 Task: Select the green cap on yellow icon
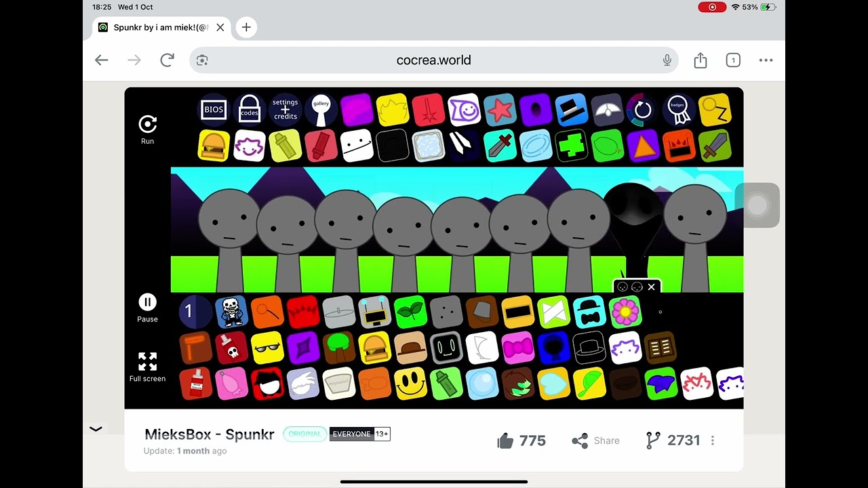pos(589,384)
